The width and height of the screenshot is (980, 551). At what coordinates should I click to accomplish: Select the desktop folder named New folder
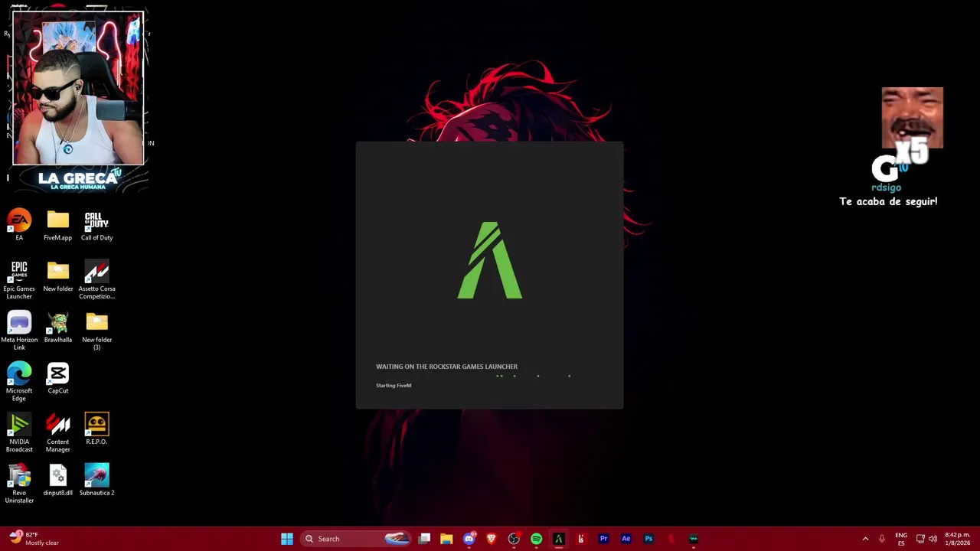57,276
